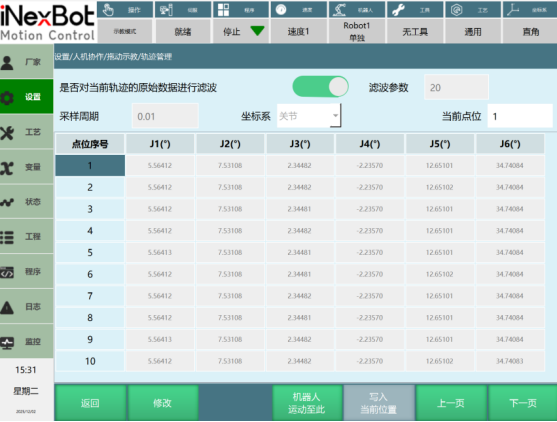This screenshot has height=422, width=557.
Task: Select the 日志 sidebar label
Action: point(33,307)
